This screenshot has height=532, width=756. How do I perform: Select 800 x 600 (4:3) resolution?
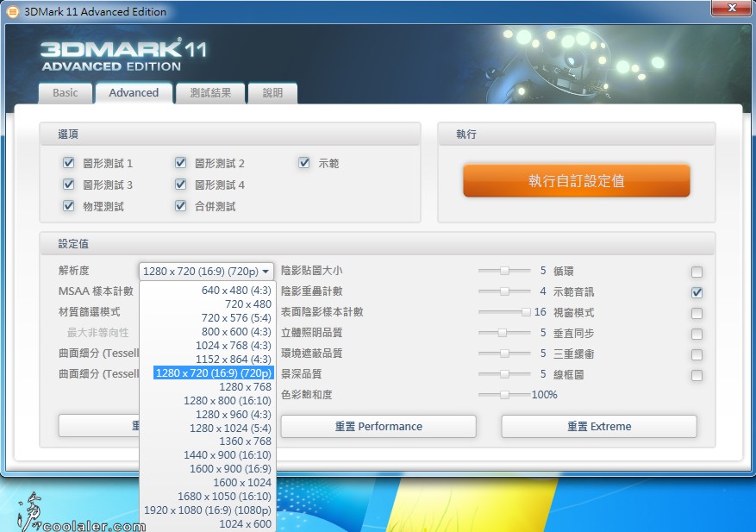pos(236,332)
